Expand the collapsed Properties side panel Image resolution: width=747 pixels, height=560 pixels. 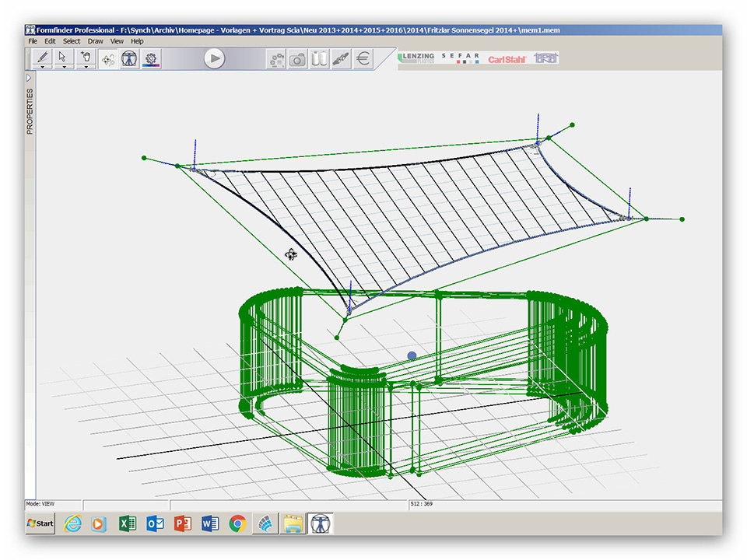(30, 78)
